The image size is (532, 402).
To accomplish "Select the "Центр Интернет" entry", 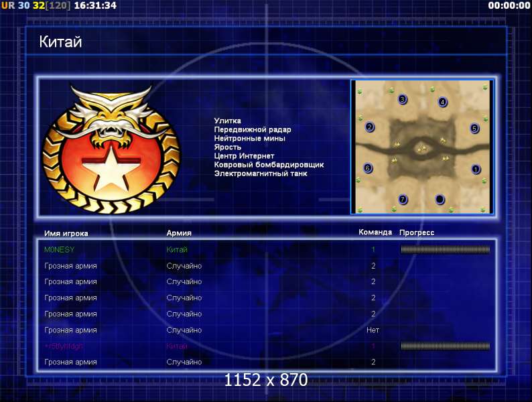I will [x=244, y=156].
